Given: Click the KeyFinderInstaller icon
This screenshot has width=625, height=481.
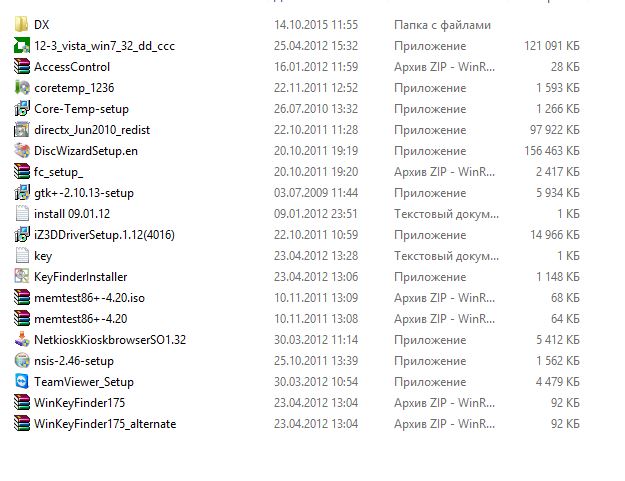Looking at the screenshot, I should (22, 277).
